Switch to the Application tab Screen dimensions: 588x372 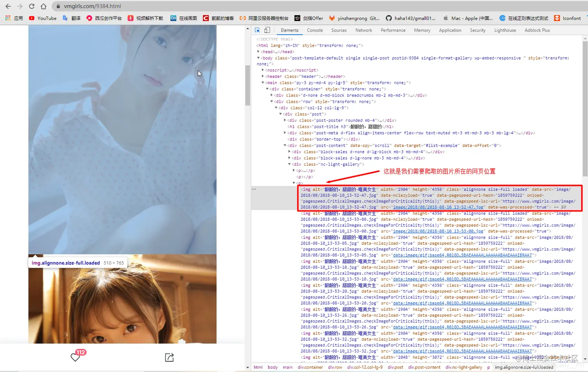(x=450, y=30)
